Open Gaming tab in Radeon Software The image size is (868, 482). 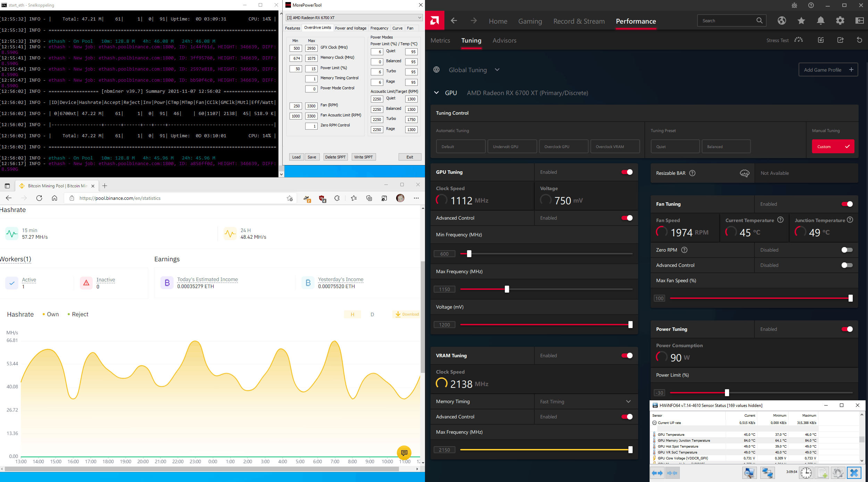coord(530,21)
